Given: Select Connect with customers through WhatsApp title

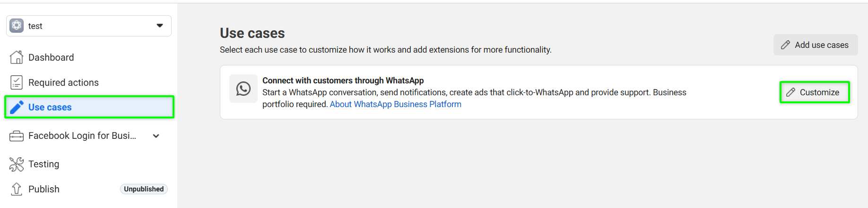Looking at the screenshot, I should click(x=343, y=81).
